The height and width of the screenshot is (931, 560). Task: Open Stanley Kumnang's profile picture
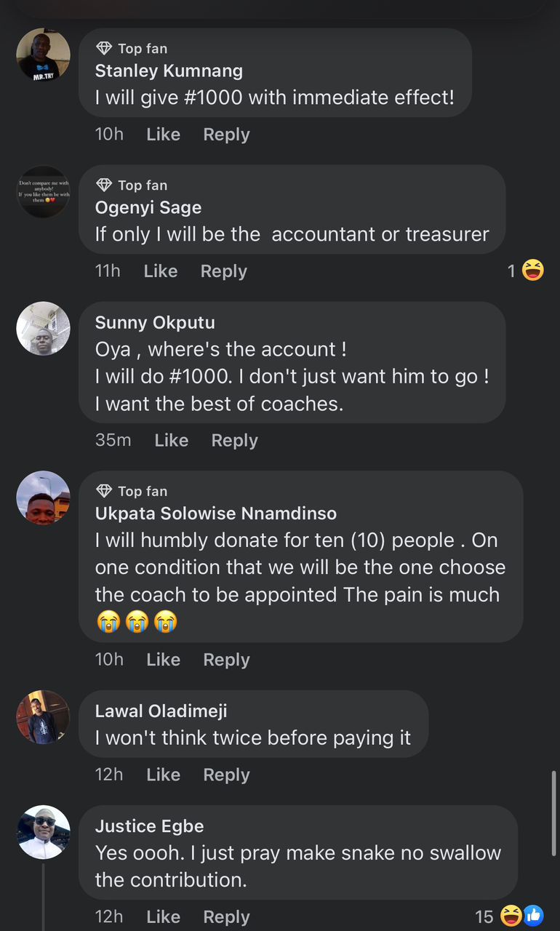44,55
